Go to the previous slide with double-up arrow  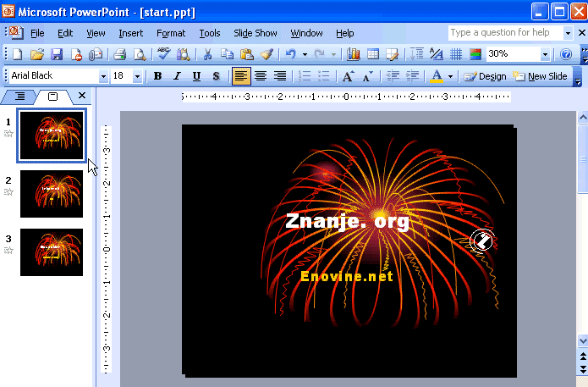[583, 356]
